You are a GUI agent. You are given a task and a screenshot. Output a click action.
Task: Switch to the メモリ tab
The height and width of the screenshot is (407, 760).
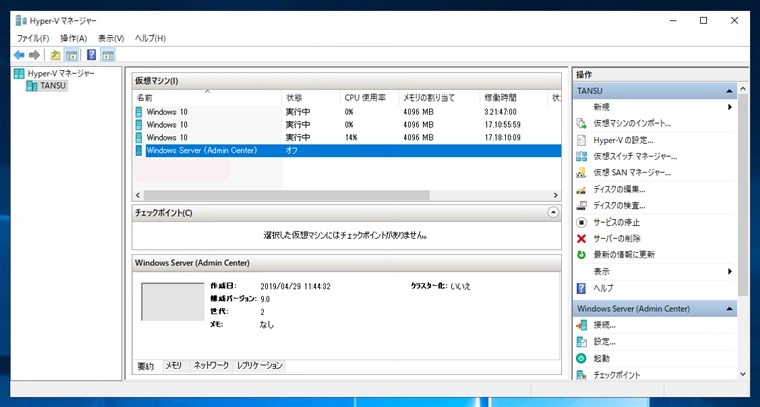pyautogui.click(x=173, y=366)
